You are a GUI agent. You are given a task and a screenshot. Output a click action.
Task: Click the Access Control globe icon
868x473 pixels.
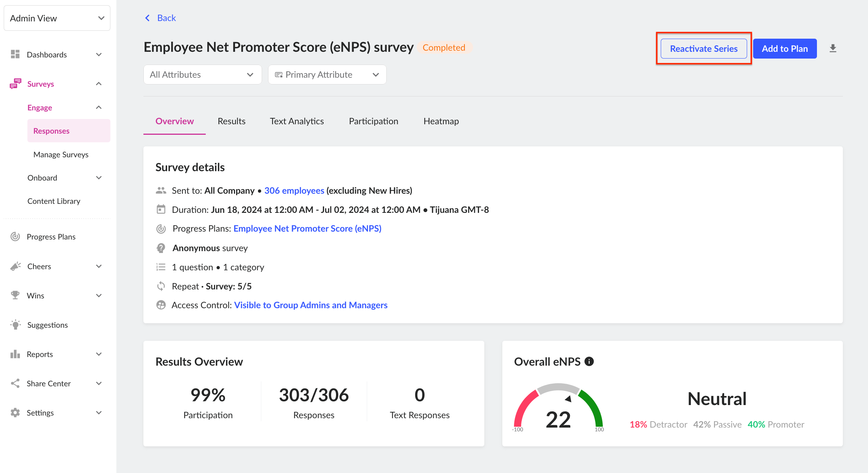161,305
